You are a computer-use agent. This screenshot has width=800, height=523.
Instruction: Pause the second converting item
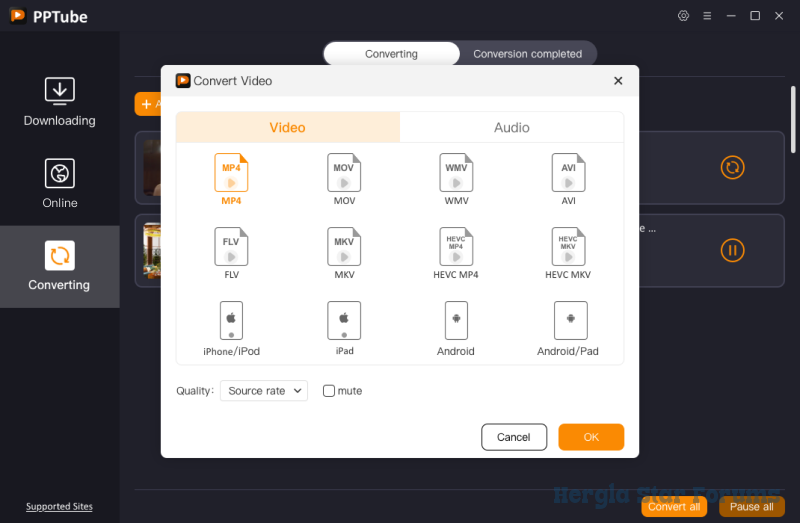[x=733, y=250]
